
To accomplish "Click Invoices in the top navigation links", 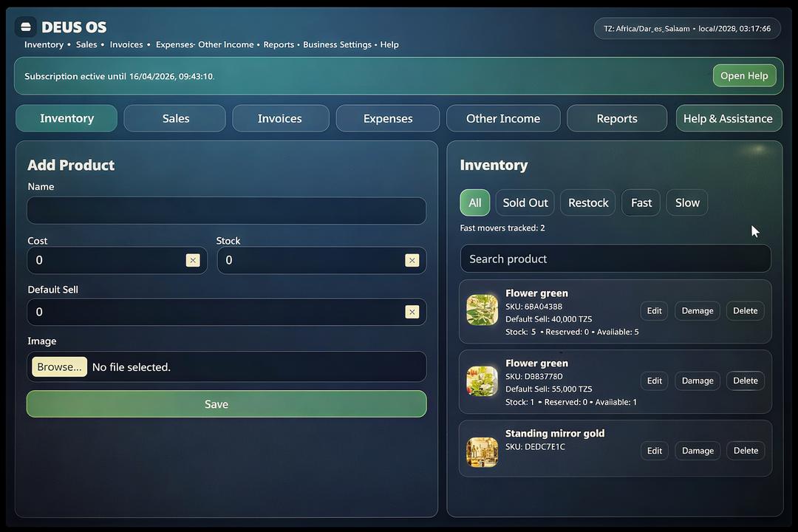I will [x=126, y=45].
